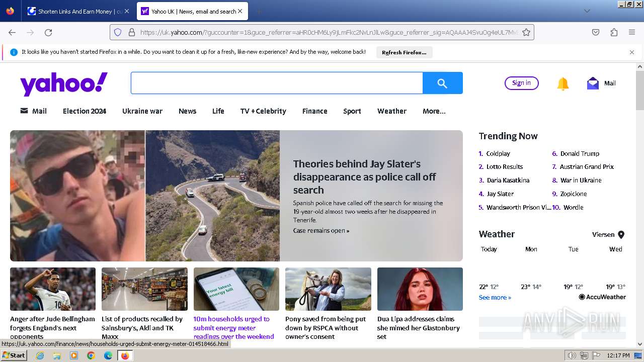
Task: Click the supermarket recall article thumbnail
Action: click(144, 289)
